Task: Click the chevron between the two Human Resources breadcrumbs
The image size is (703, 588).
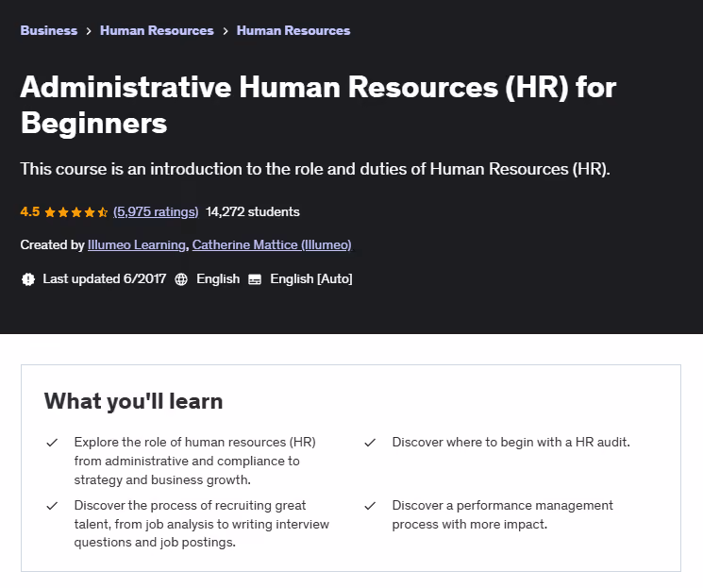Action: (x=226, y=31)
